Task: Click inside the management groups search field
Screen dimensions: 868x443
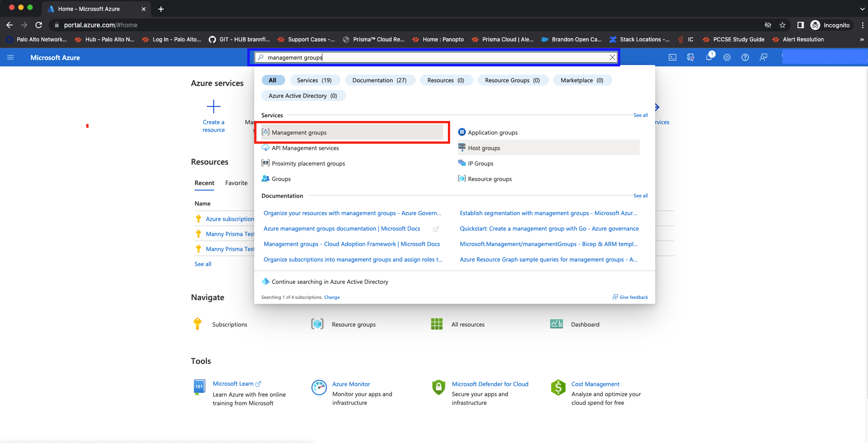Action: pos(432,57)
